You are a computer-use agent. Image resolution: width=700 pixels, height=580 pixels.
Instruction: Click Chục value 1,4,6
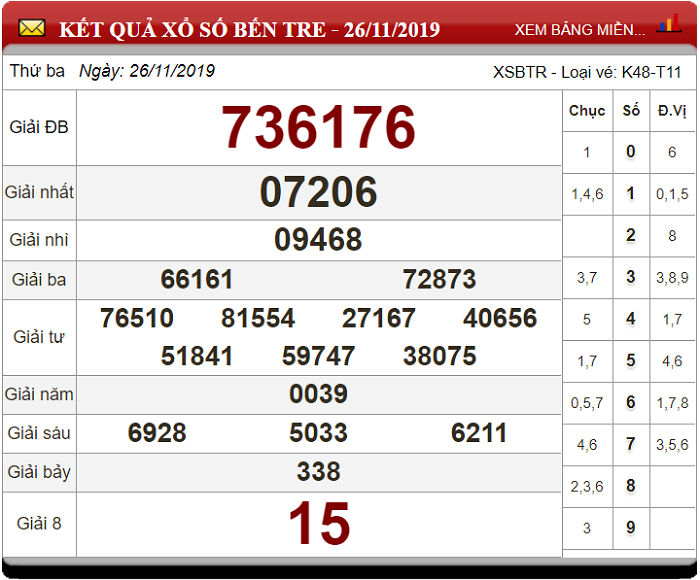coord(587,194)
